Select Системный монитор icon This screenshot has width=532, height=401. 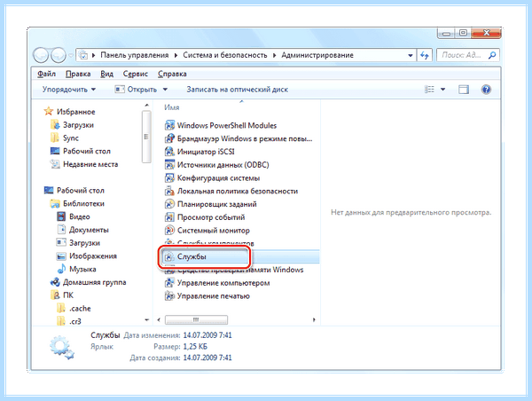point(169,231)
